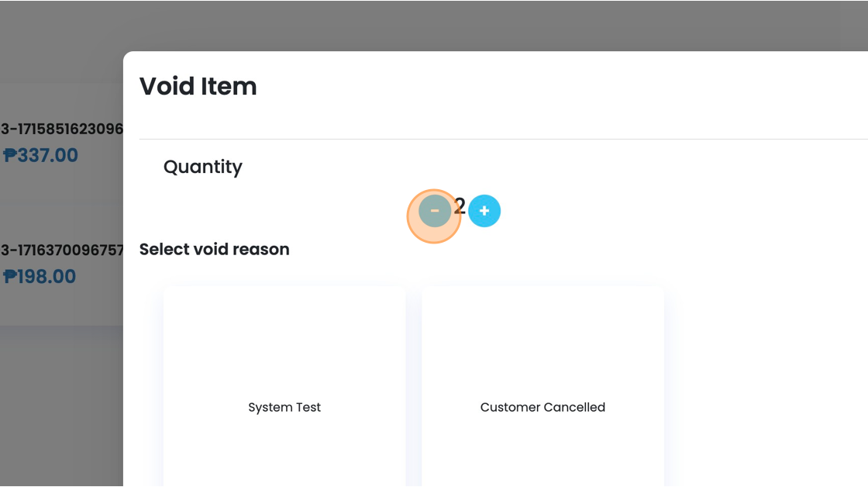
Task: Click the ₱198.00 order amount
Action: [40, 277]
